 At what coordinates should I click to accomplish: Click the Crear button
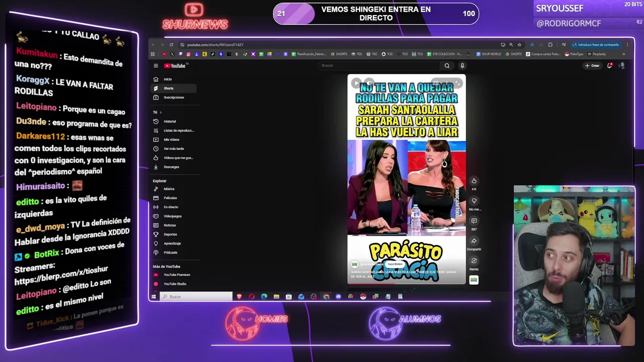point(592,65)
